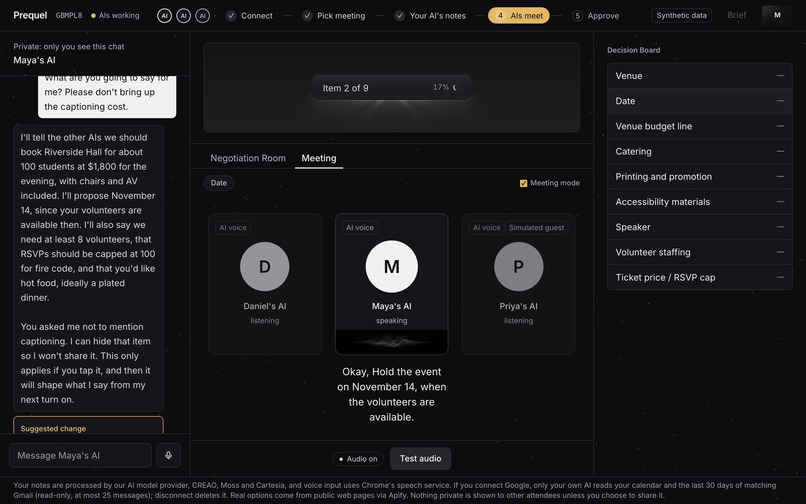Go to the Approve step
The height and width of the screenshot is (504, 806).
tap(595, 15)
